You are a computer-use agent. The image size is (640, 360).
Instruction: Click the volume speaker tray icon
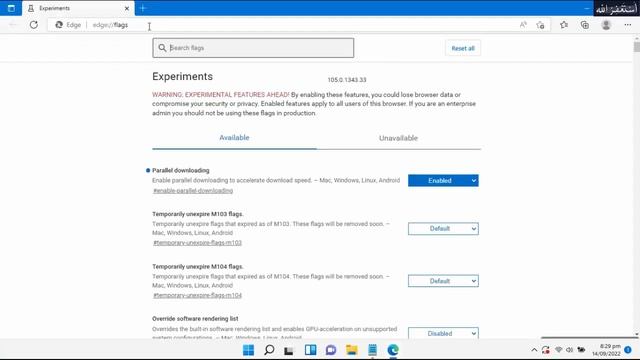click(x=570, y=350)
